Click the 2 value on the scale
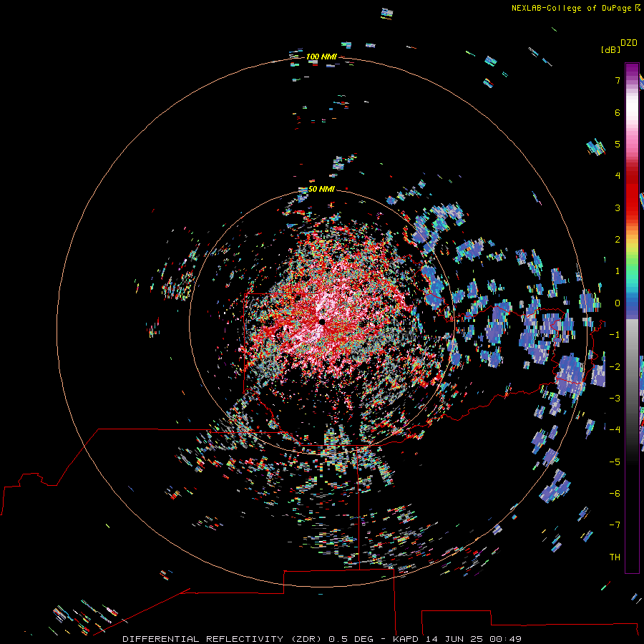The image size is (644, 644). click(x=618, y=240)
